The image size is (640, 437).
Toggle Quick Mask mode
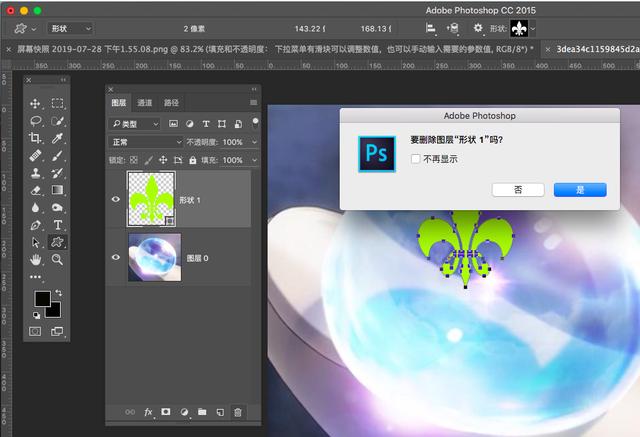(35, 331)
